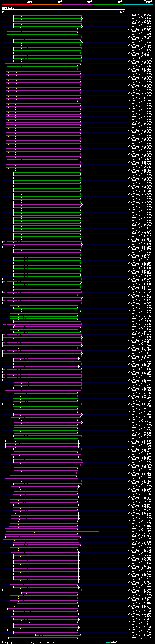Open hit named UniRef100_B4N160
This screenshot has width=155, height=644.
[139, 332]
